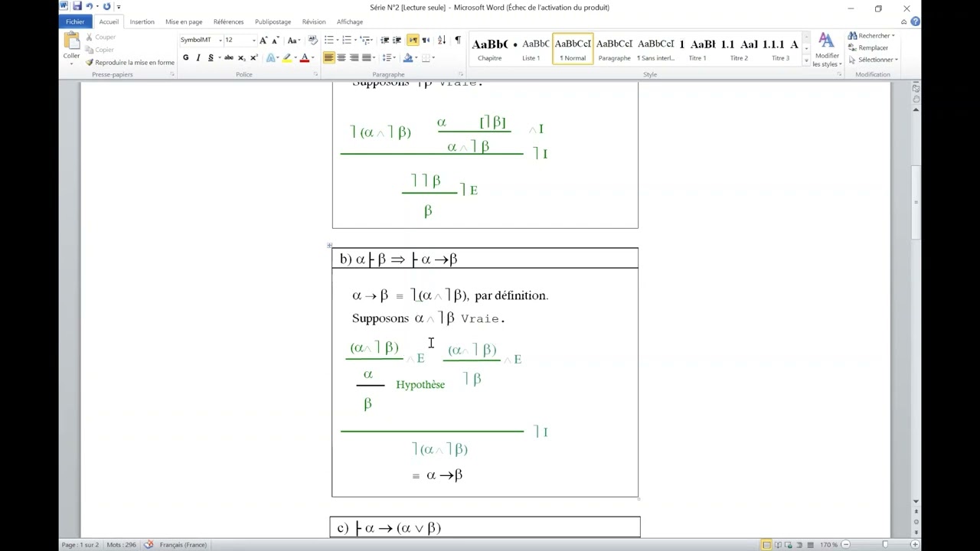Toggle left alignment button

pyautogui.click(x=328, y=58)
